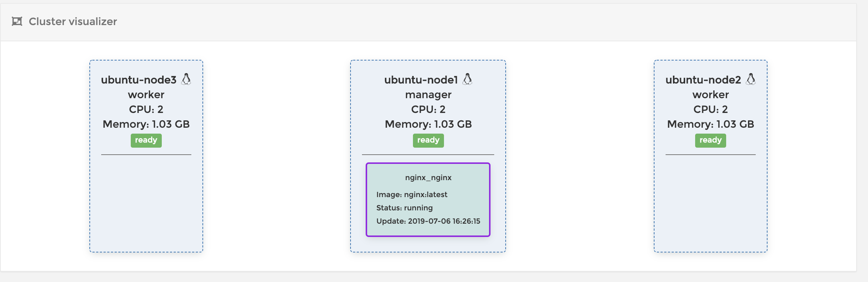
Task: Click the ready badge on ubuntu-node2
Action: tap(710, 140)
